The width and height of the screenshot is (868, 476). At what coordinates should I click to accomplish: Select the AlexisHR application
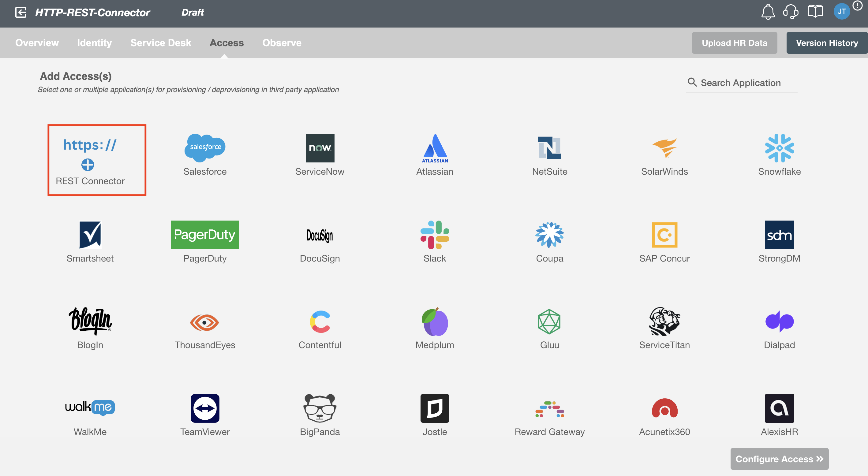[x=779, y=415]
